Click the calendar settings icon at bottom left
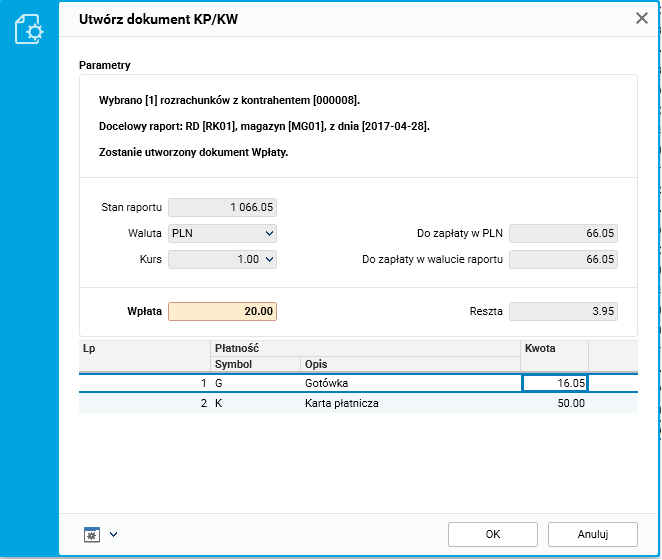The width and height of the screenshot is (662, 560). pos(92,535)
